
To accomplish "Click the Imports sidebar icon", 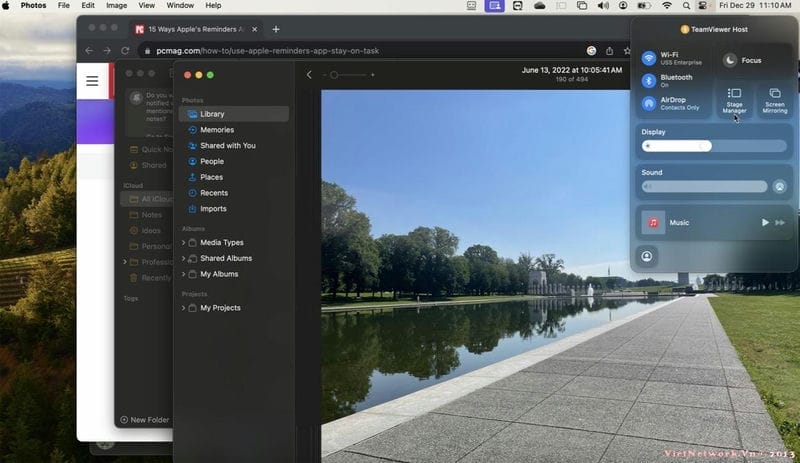I will (x=192, y=209).
